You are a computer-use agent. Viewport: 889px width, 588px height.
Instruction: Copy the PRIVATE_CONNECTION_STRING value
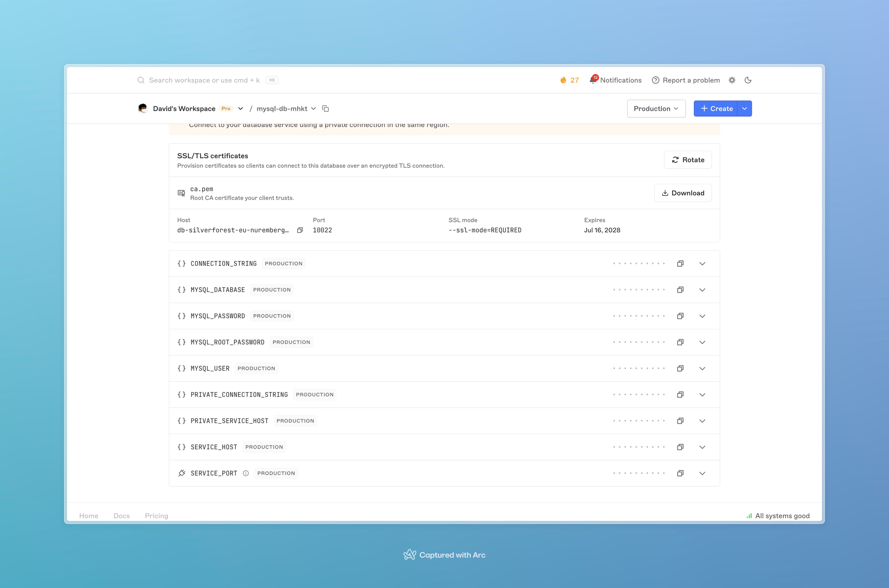click(x=680, y=394)
